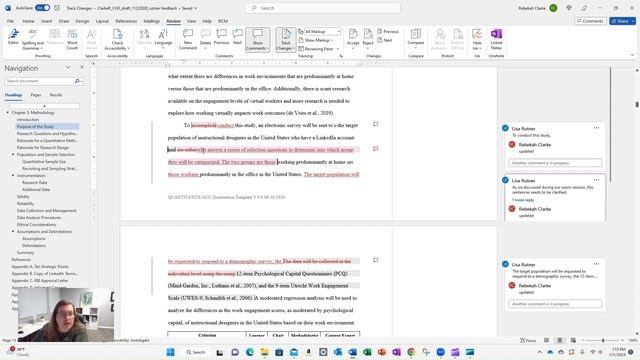Open the Google Chrome taskbar icon

coord(411,352)
